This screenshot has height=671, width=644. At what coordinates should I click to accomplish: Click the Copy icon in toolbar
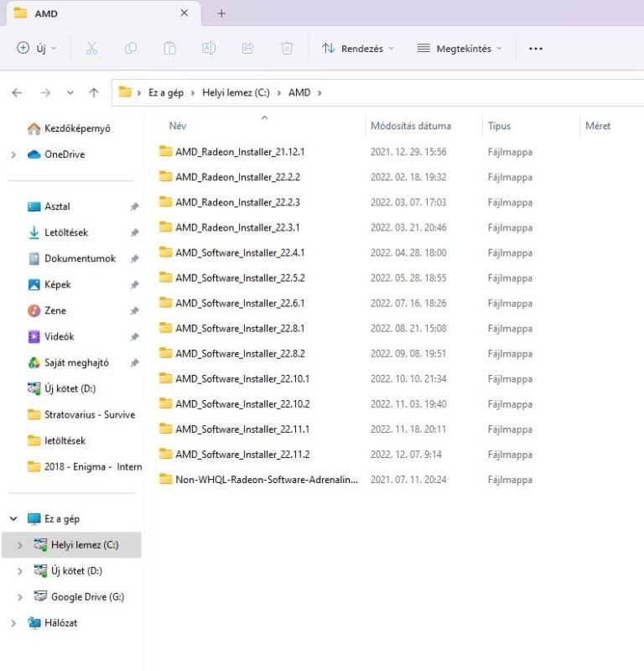131,49
